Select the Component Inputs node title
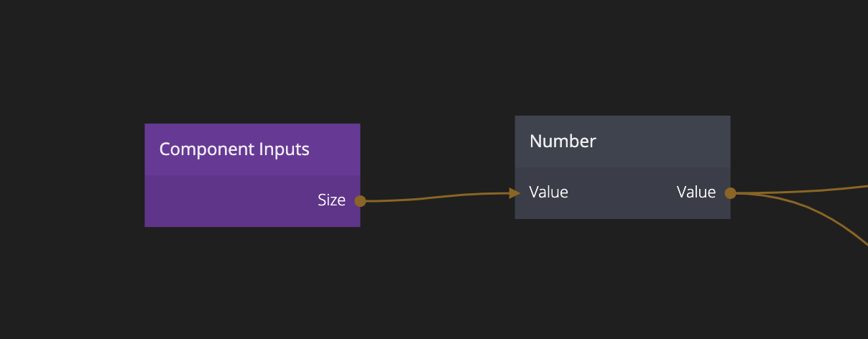Screen dimensions: 868x339 pos(234,149)
